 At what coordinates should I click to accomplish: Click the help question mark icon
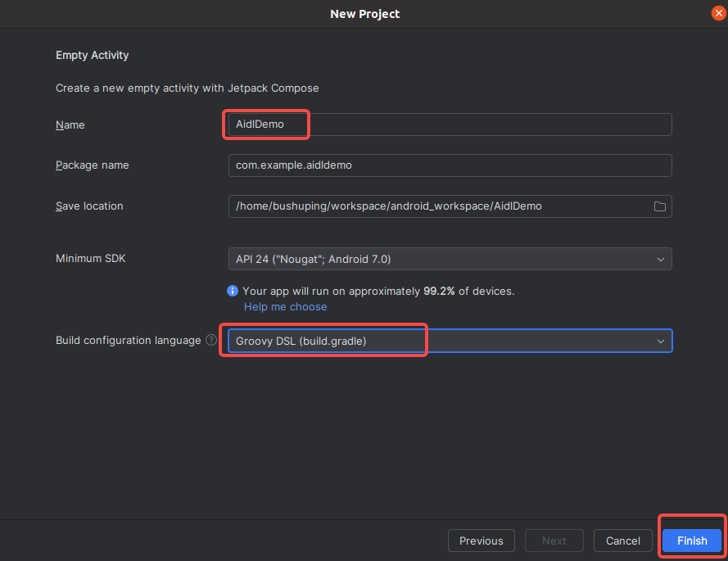click(x=211, y=341)
